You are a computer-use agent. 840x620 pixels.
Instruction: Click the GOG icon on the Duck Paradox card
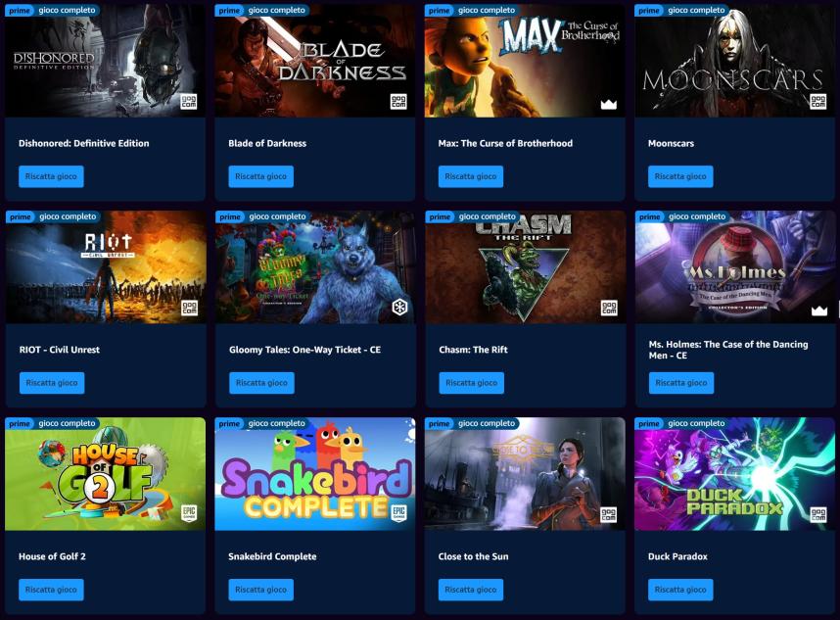[818, 514]
